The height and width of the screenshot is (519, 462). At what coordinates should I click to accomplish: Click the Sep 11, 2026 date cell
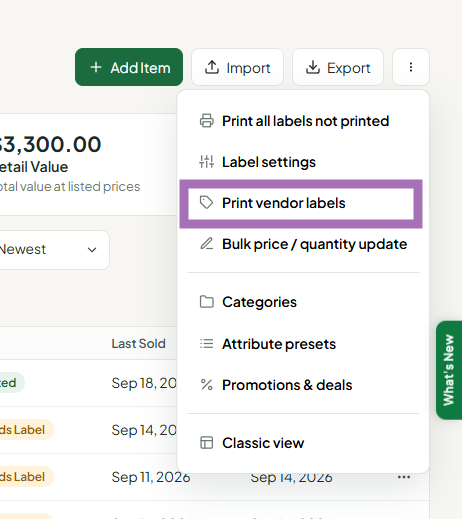(x=151, y=477)
